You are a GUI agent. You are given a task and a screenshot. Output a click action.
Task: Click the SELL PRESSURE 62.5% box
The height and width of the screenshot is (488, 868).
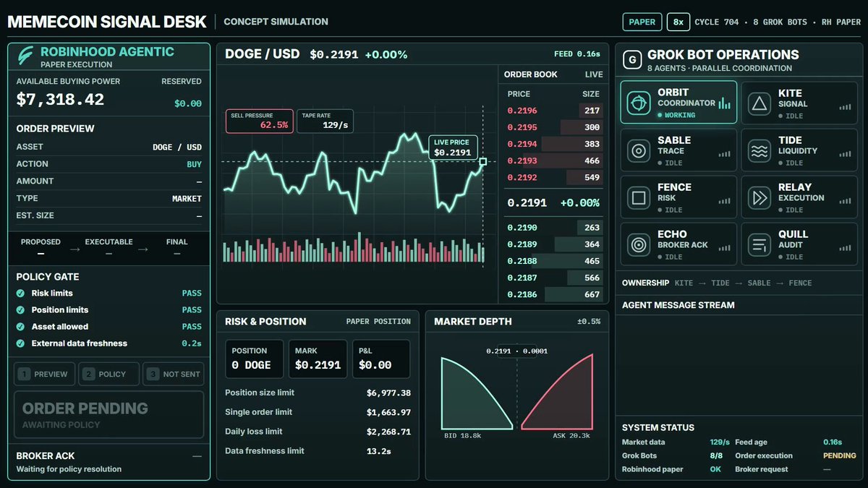260,121
